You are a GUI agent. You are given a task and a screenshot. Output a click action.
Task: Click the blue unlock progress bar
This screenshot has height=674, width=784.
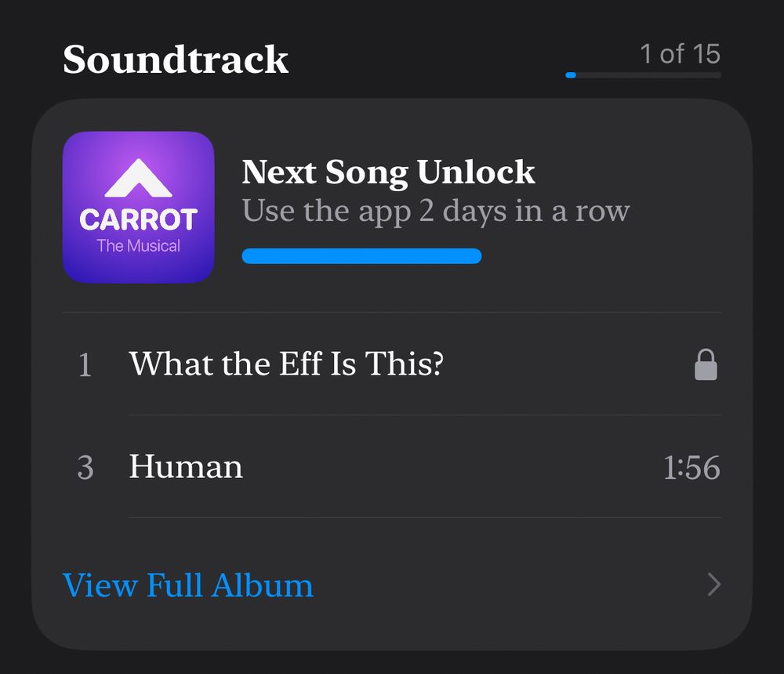click(x=361, y=255)
